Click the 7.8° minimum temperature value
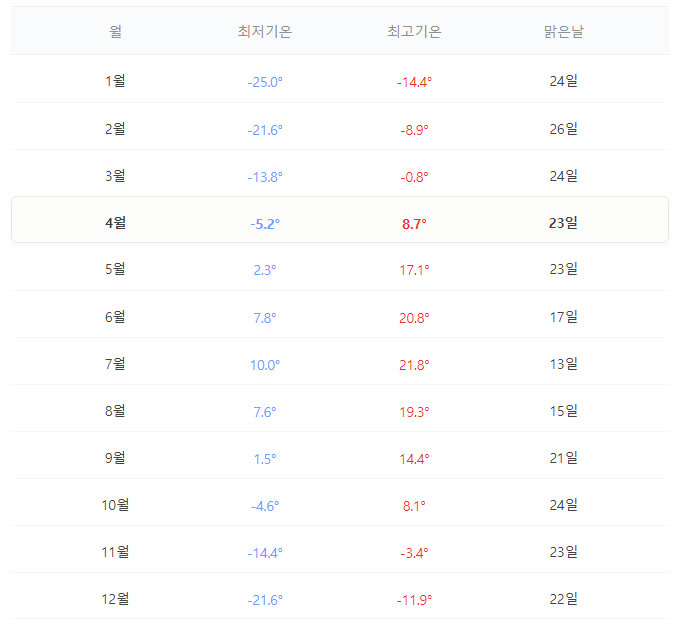Screen dimensions: 682x628 click(x=265, y=318)
